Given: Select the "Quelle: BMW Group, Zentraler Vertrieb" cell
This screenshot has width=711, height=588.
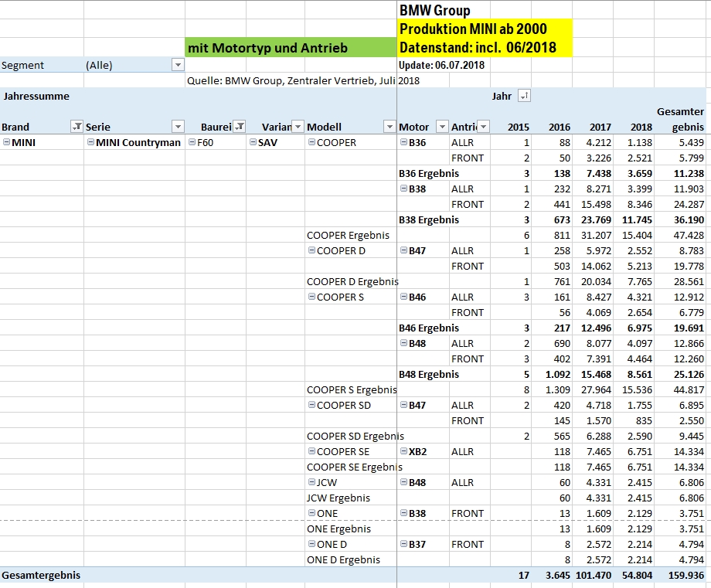Looking at the screenshot, I should tap(303, 80).
